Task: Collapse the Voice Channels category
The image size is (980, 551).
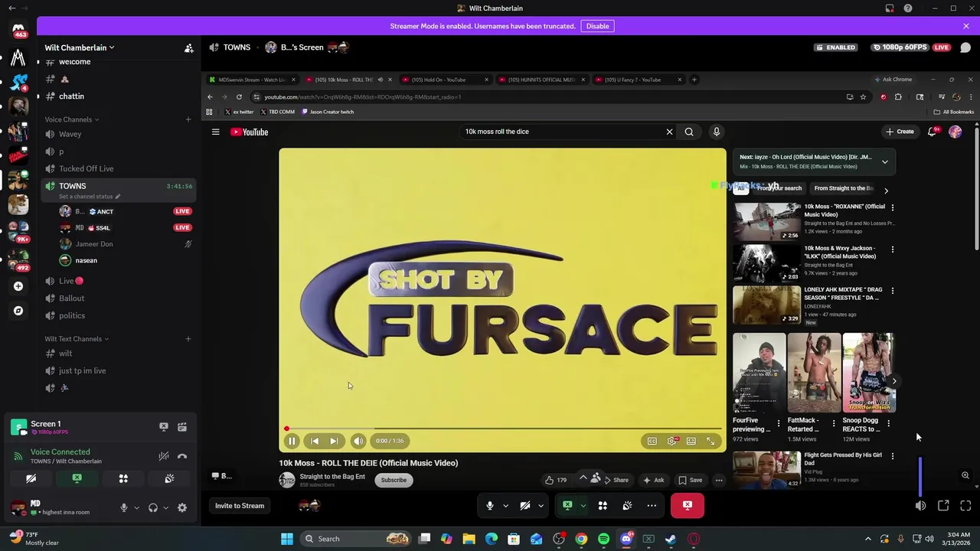Action: (71, 119)
